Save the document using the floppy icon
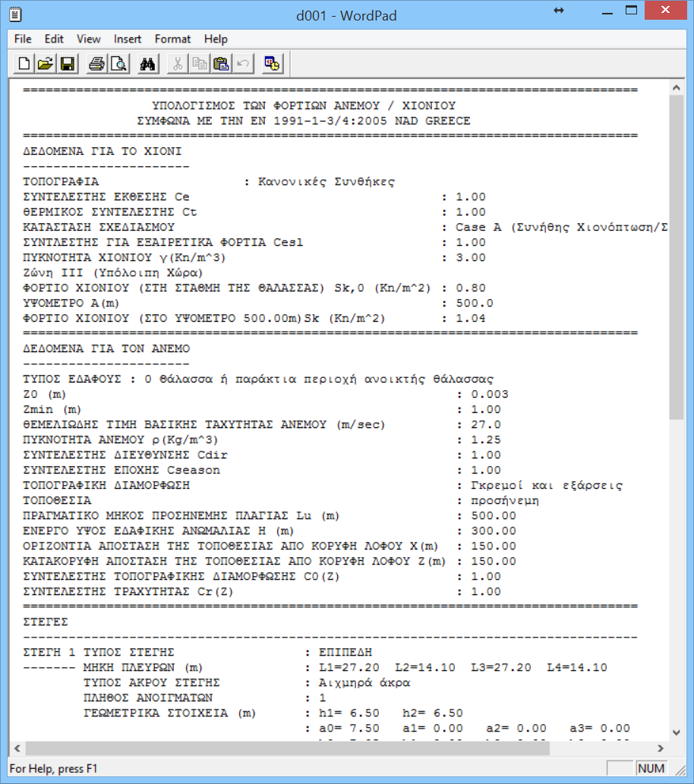Viewport: 694px width, 784px height. 68,64
